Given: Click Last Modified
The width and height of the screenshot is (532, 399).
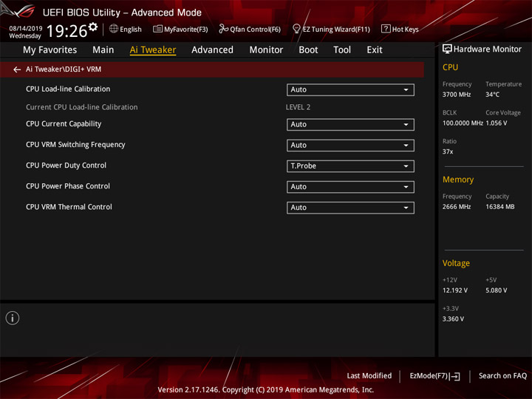Looking at the screenshot, I should [x=369, y=376].
